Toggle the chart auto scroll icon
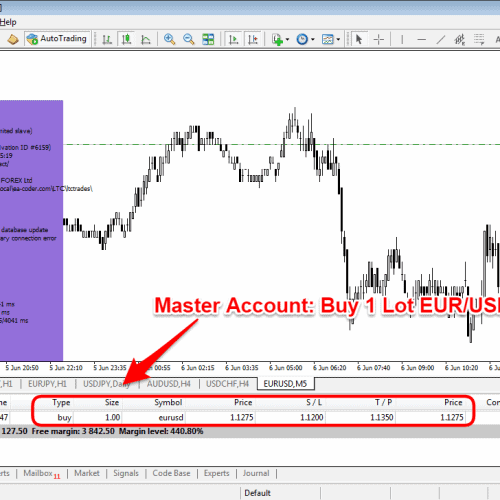The height and width of the screenshot is (500, 500). (x=234, y=39)
